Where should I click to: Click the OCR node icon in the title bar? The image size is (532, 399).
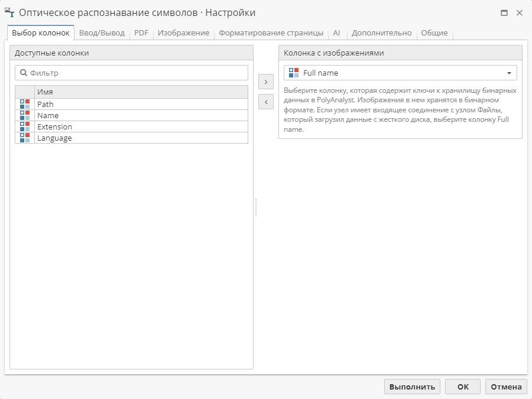tap(9, 12)
